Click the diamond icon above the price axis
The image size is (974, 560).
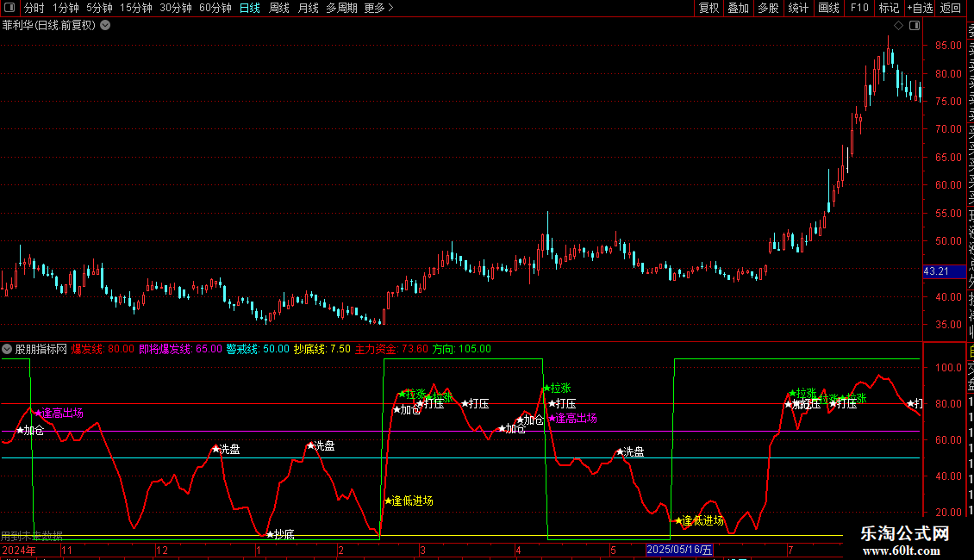click(898, 26)
